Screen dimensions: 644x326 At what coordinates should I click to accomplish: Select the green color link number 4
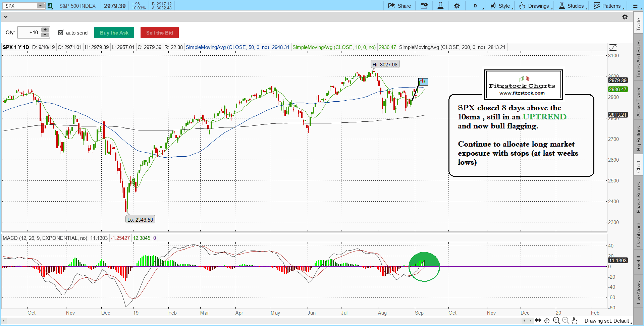pyautogui.click(x=50, y=6)
